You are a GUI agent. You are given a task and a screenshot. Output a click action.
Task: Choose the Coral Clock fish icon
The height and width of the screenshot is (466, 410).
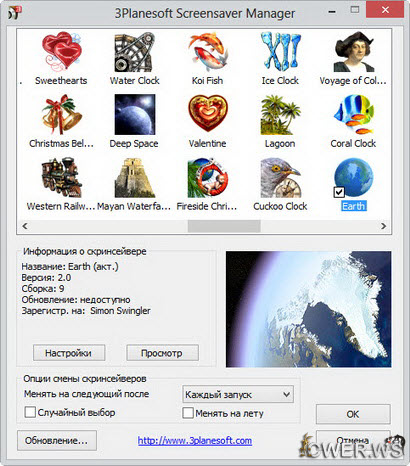point(353,115)
